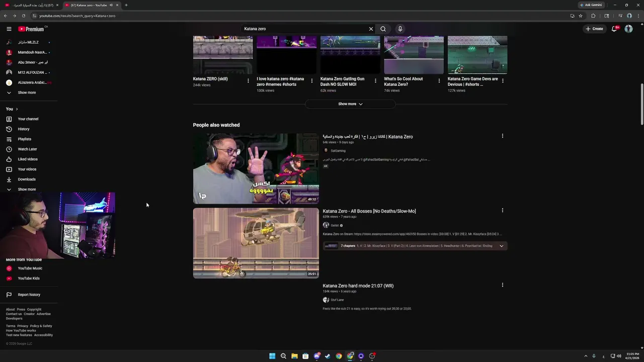The image size is (644, 362).
Task: Open the YouTube hamburger guide menu
Action: pyautogui.click(x=9, y=29)
